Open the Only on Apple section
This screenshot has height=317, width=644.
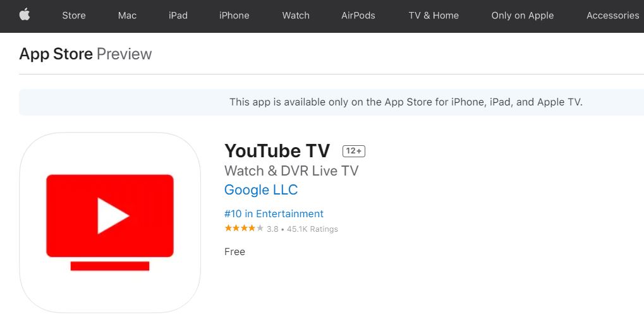coord(523,16)
